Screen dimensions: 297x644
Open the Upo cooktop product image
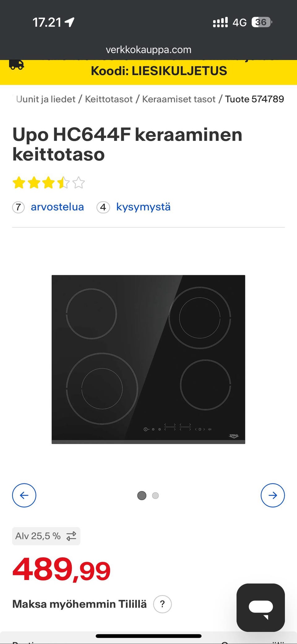148,359
